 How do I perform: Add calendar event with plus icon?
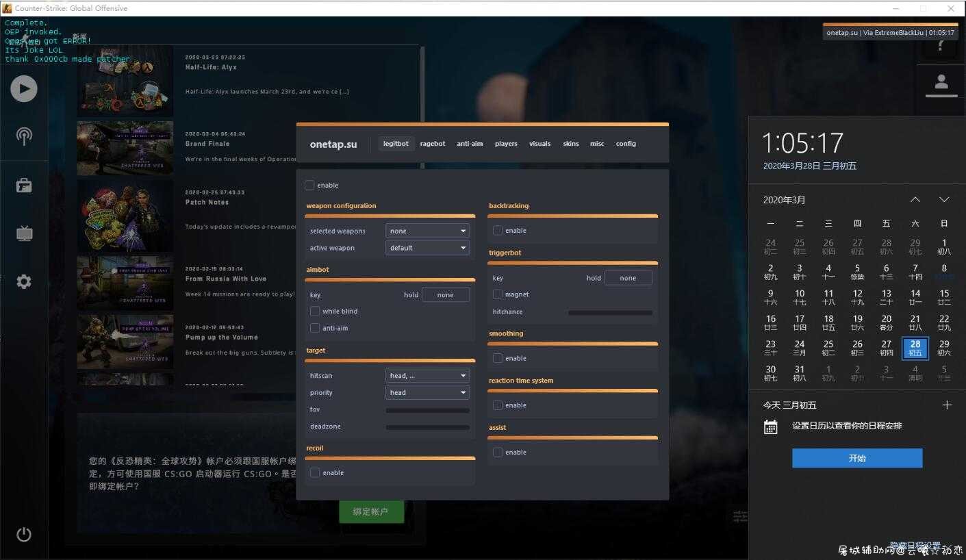pos(947,405)
